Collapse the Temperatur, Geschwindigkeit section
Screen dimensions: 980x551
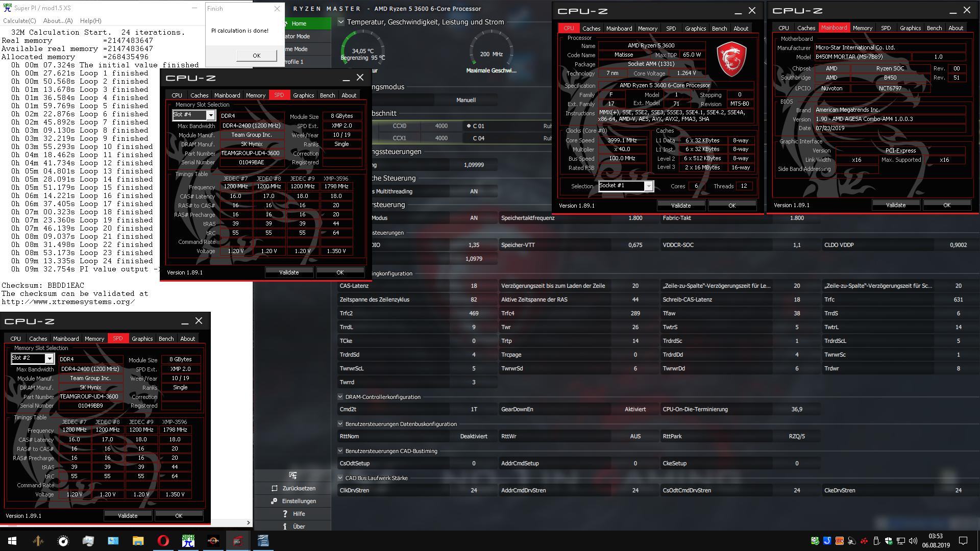coord(341,22)
